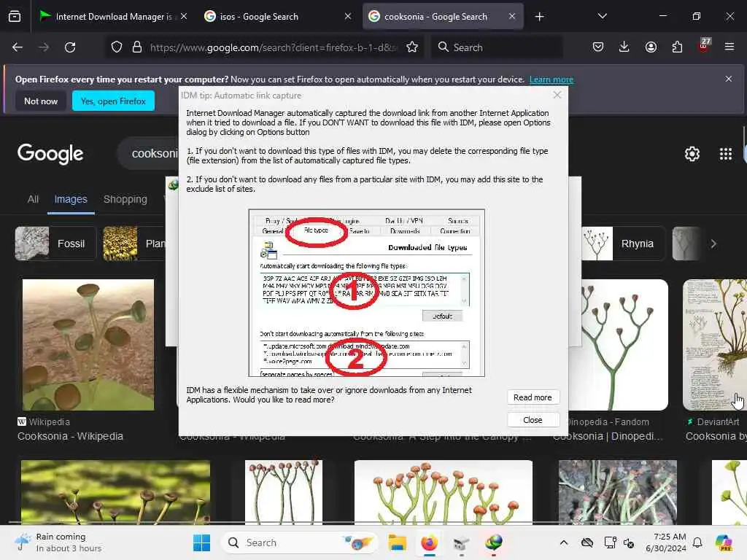
Task: Click the red extension badge showing 27
Action: [704, 45]
